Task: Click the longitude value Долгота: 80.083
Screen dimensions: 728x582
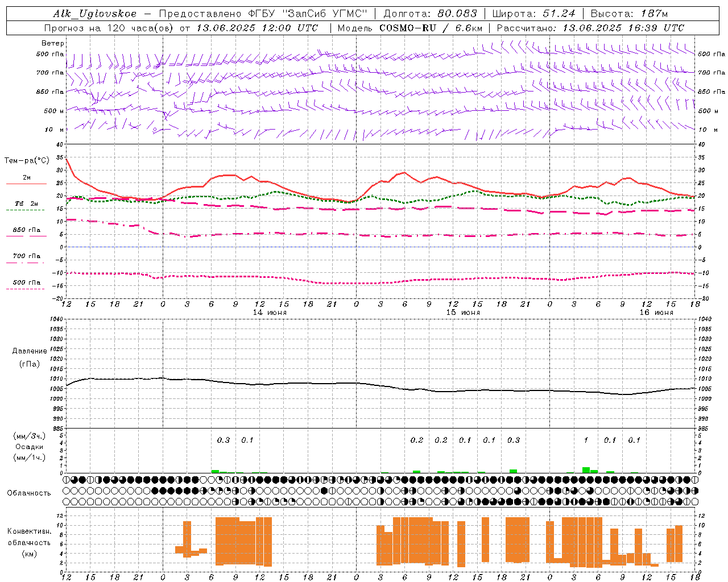Action: [429, 14]
